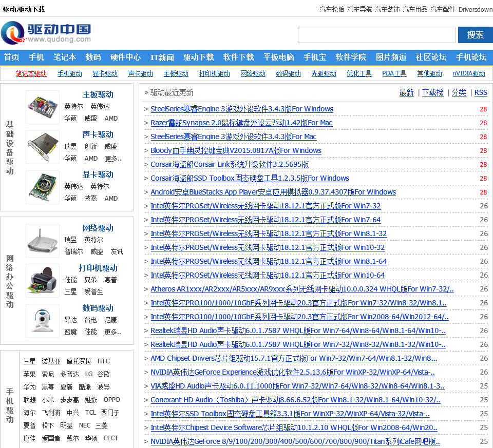Click the search input field
Viewport: 493px width, 448px height.
(376, 35)
